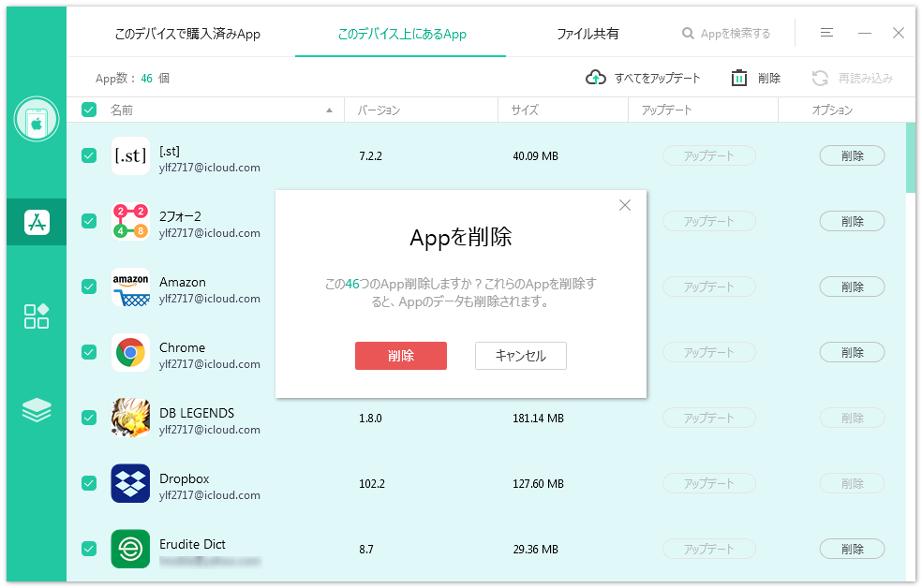The width and height of the screenshot is (922, 588).
Task: Select the App Store sidebar icon
Action: click(x=37, y=222)
